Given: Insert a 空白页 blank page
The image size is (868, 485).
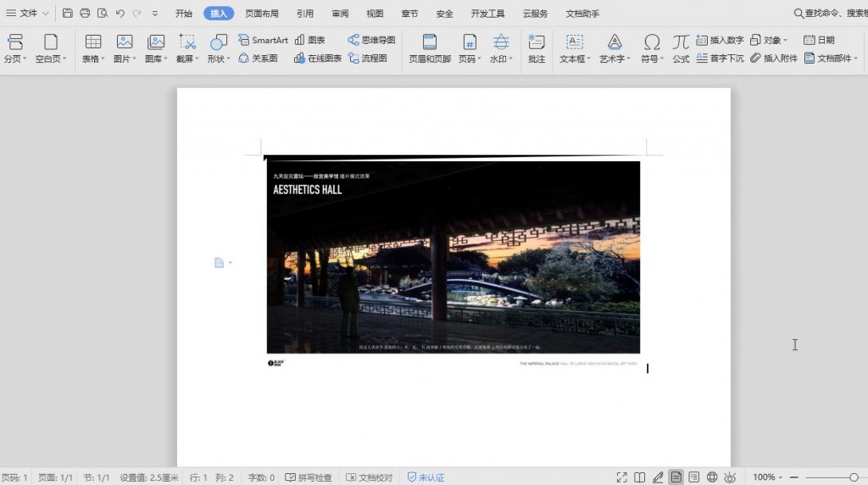Looking at the screenshot, I should pos(50,48).
